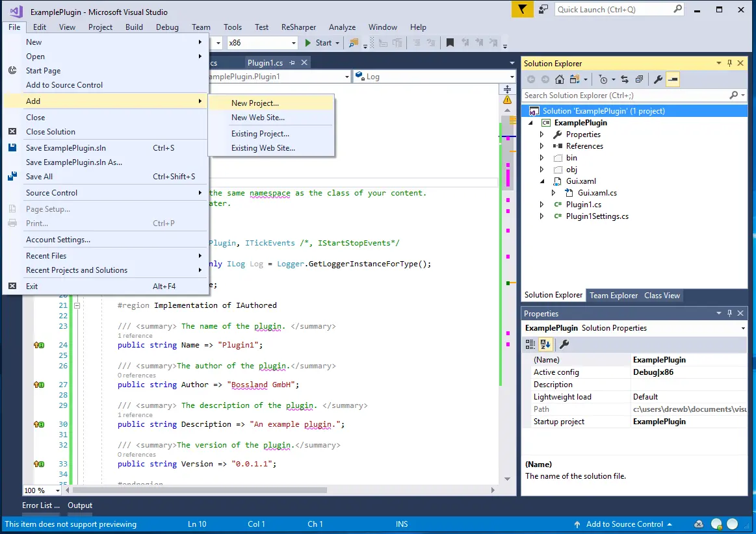The image size is (756, 534).
Task: Open the Recent Projects and Solutions submenu
Action: [x=105, y=270]
